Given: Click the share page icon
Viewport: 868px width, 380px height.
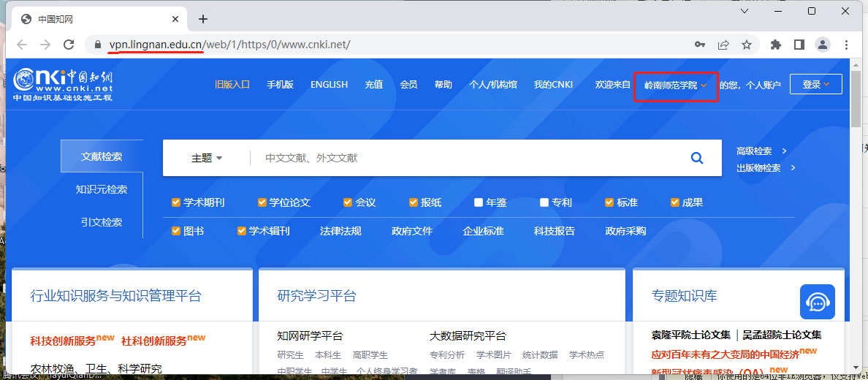Looking at the screenshot, I should [x=723, y=45].
